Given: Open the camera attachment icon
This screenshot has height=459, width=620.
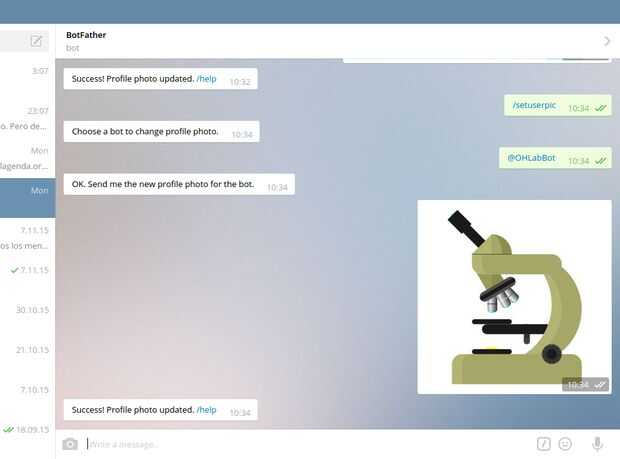Looking at the screenshot, I should [x=70, y=444].
